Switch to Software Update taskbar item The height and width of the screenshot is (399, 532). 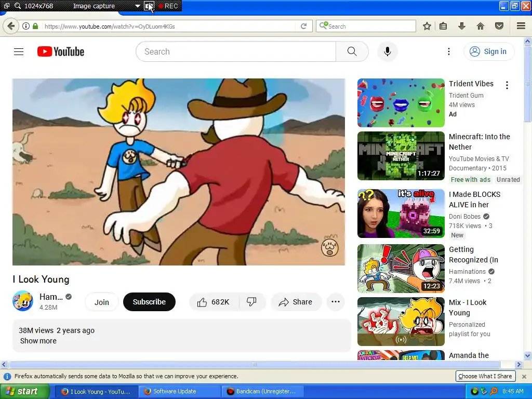(179, 392)
